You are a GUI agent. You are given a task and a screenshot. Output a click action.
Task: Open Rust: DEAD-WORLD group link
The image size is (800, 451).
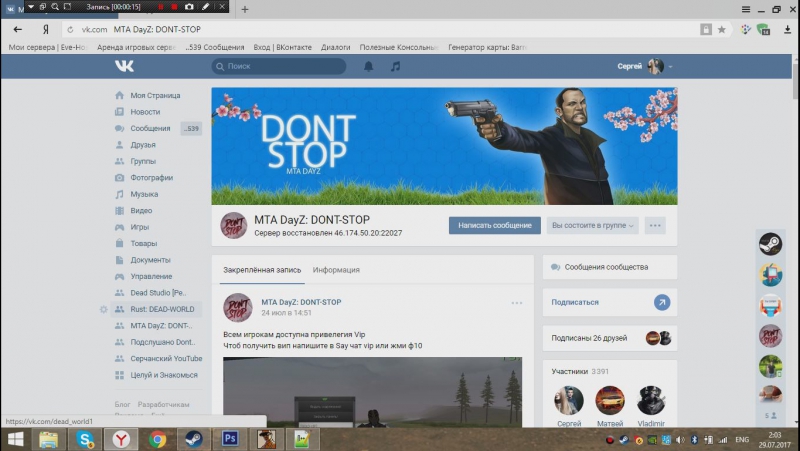tap(162, 309)
